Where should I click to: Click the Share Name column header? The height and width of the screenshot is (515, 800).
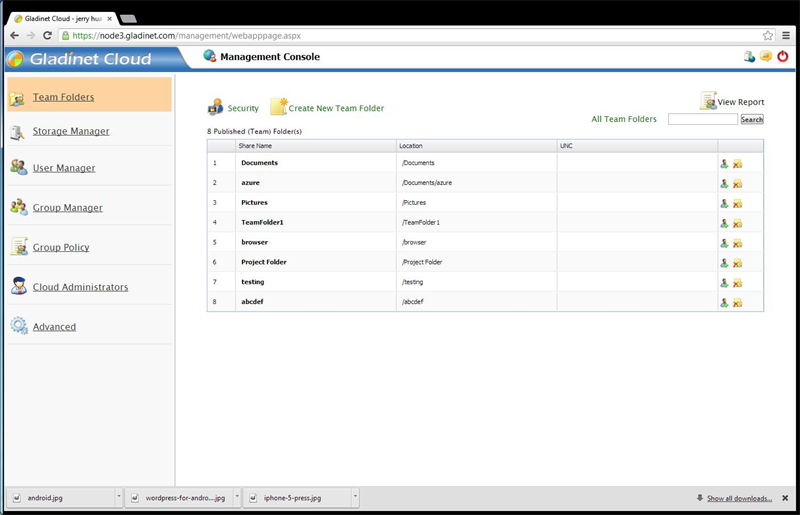pos(316,146)
